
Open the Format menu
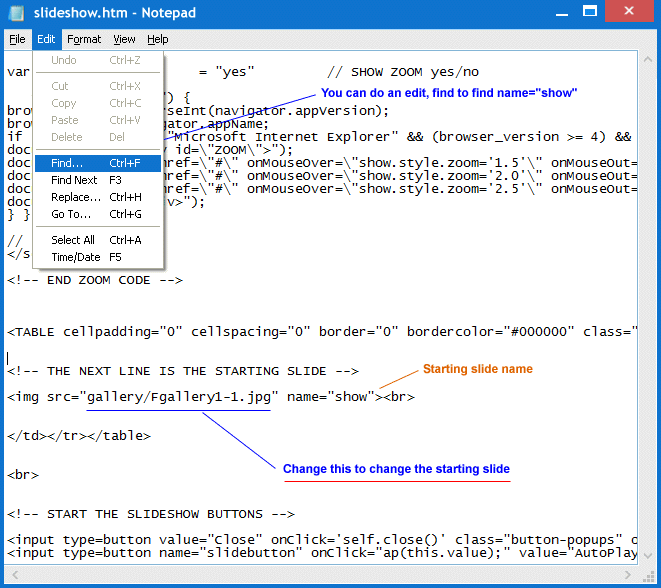coord(84,39)
